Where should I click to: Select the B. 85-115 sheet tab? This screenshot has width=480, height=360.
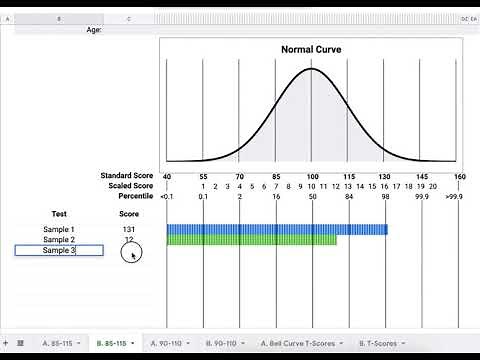[x=111, y=343]
